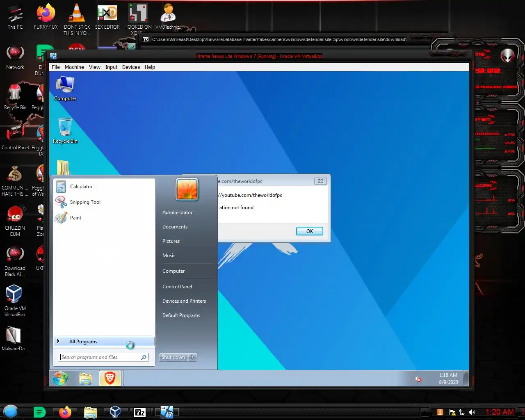Image resolution: width=525 pixels, height=420 pixels.
Task: Open VirtualBox File menu
Action: (x=56, y=67)
